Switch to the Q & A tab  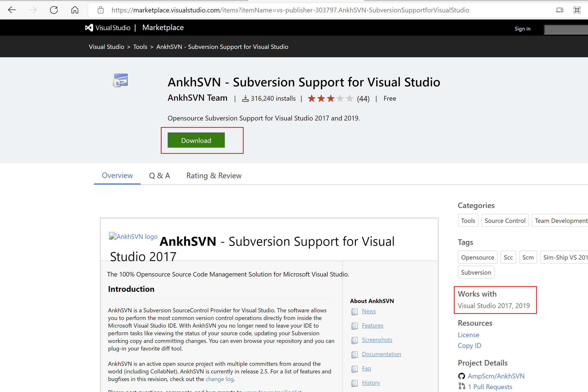click(159, 176)
